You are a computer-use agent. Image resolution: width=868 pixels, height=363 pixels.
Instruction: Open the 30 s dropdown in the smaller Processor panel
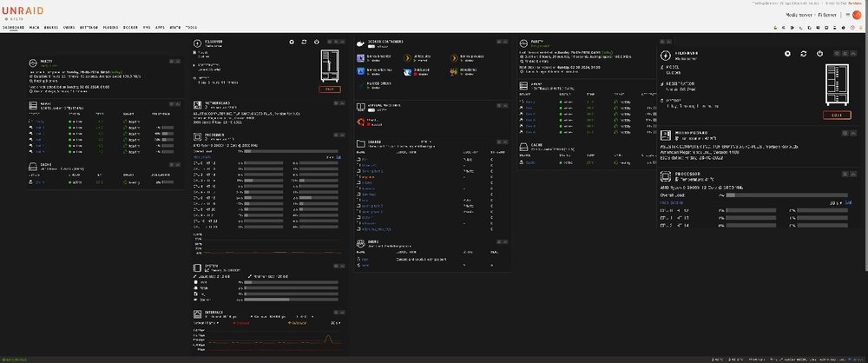pyautogui.click(x=330, y=157)
